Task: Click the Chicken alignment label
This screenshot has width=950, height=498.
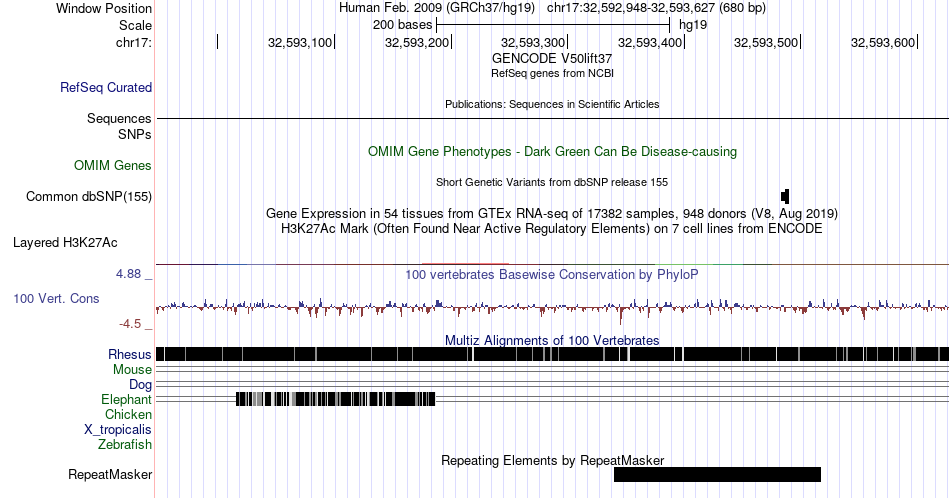Action: tap(128, 414)
